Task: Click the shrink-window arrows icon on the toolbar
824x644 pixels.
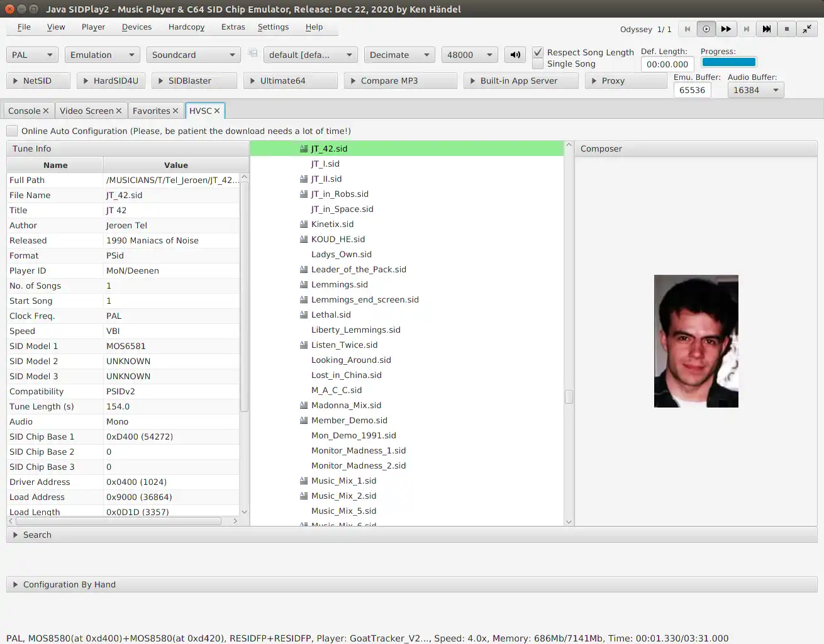Action: pyautogui.click(x=806, y=29)
